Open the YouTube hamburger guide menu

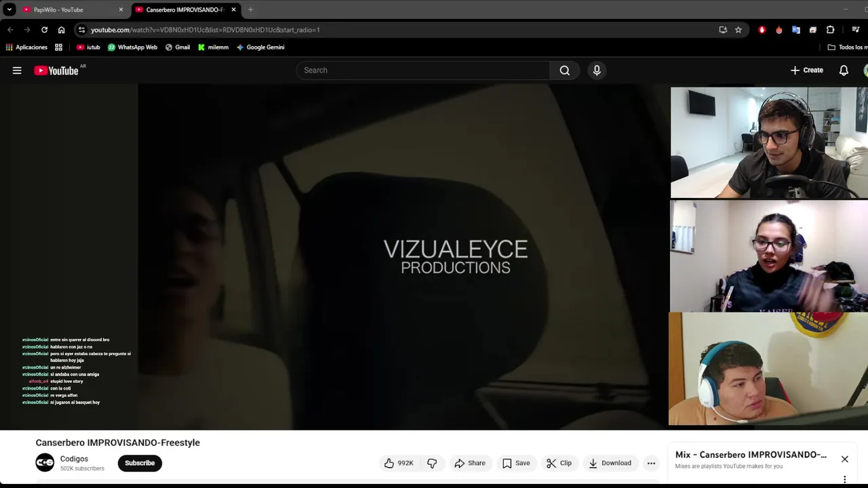pyautogui.click(x=17, y=70)
